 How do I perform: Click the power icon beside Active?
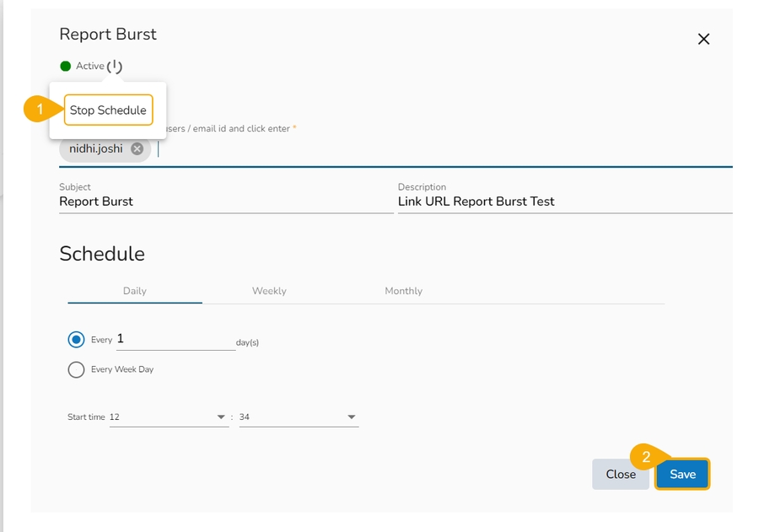coord(115,66)
